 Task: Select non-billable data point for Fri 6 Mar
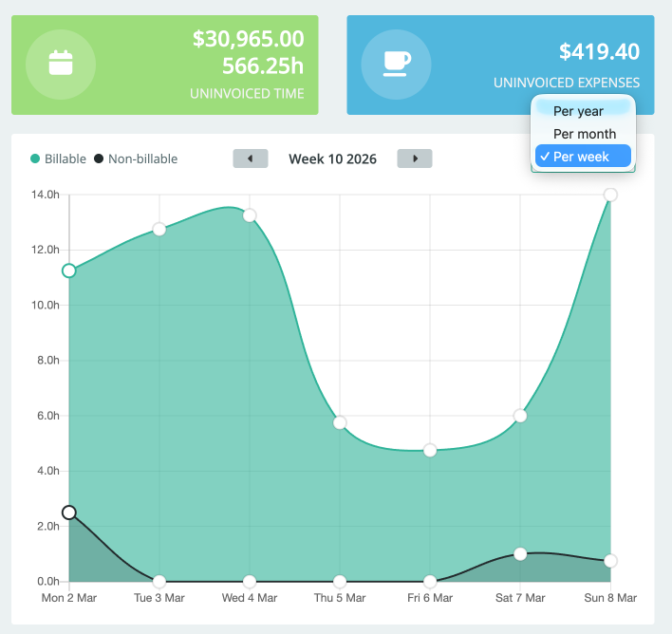point(430,582)
